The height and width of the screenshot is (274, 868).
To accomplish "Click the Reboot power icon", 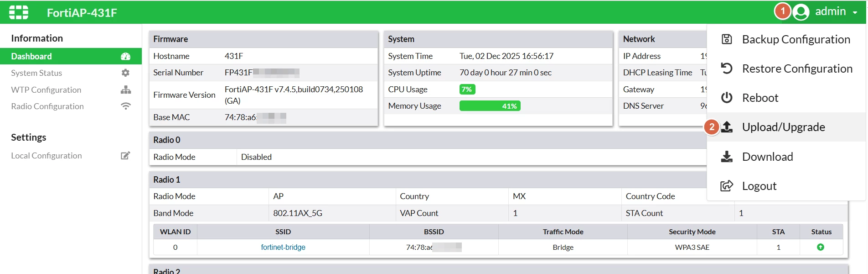I will 727,98.
